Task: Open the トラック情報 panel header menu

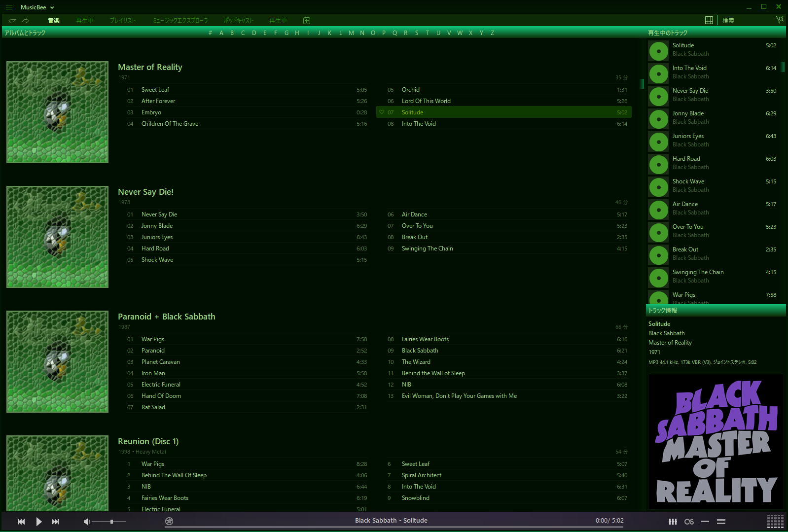Action: (x=663, y=311)
